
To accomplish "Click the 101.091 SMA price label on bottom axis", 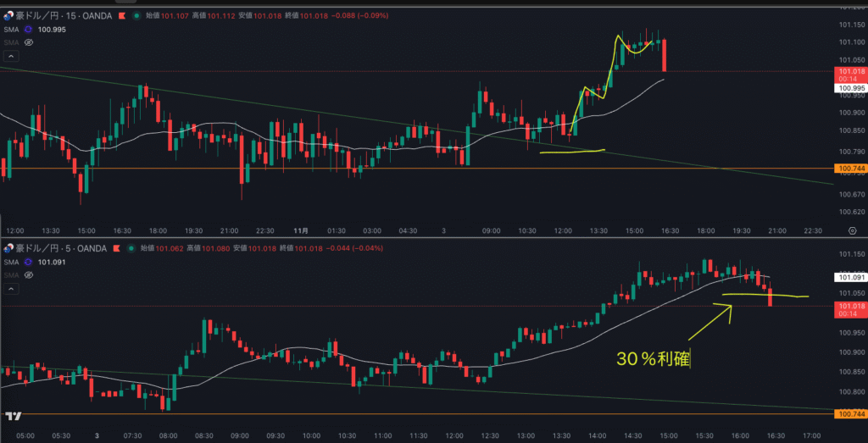I will click(x=850, y=277).
